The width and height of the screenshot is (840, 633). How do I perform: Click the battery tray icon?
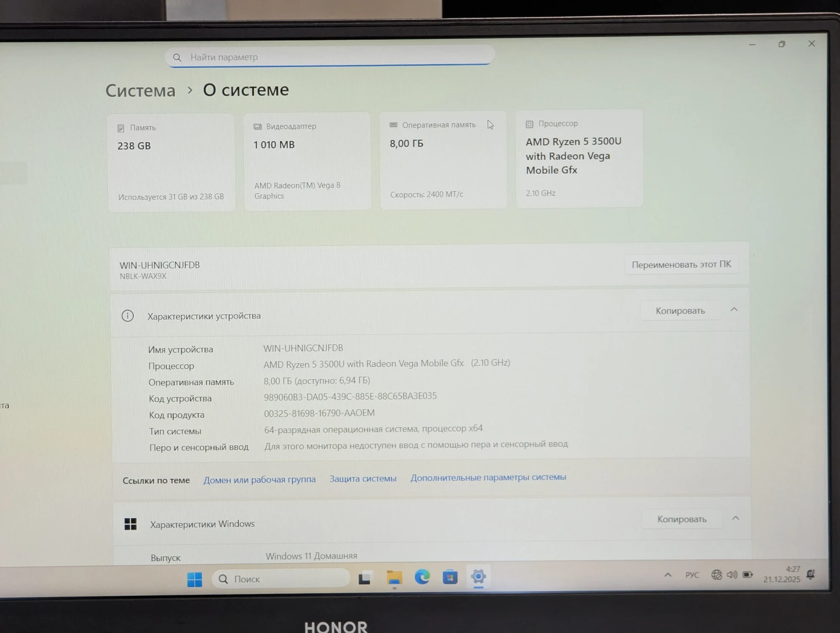[x=748, y=574]
